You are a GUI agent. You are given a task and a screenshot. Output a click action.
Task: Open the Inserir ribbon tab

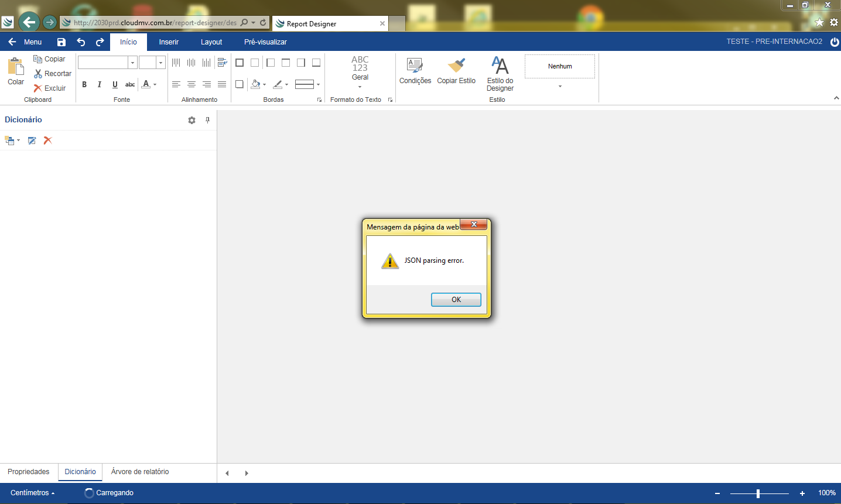(169, 42)
